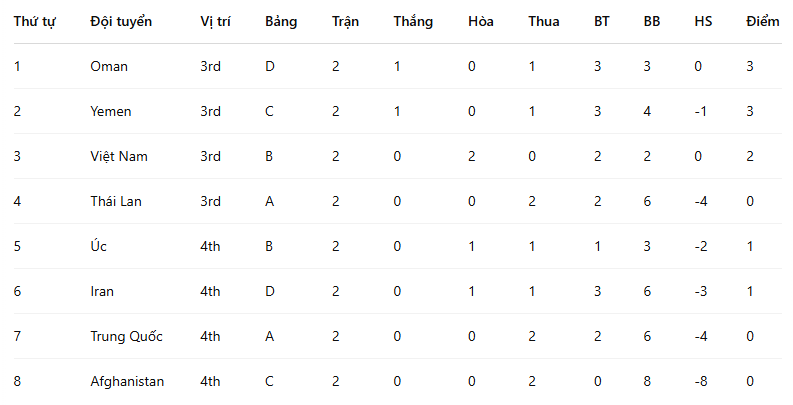Select the Yemen team name
The image size is (793, 405).
click(110, 111)
